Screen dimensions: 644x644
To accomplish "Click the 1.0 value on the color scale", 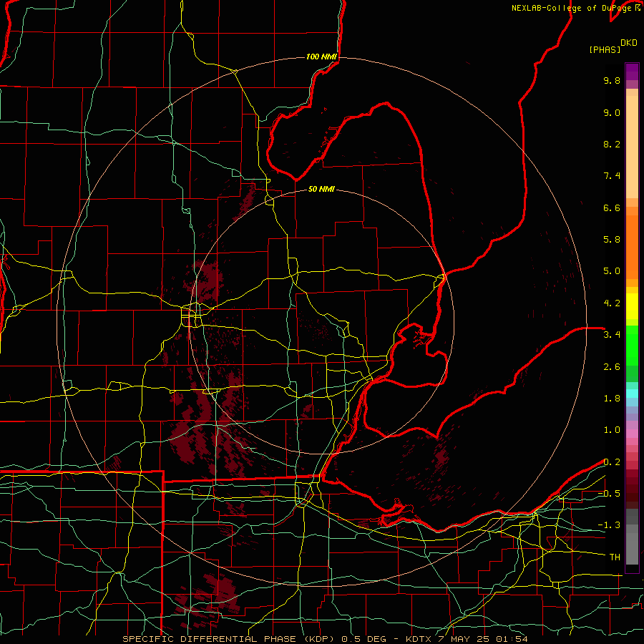I will coord(612,430).
